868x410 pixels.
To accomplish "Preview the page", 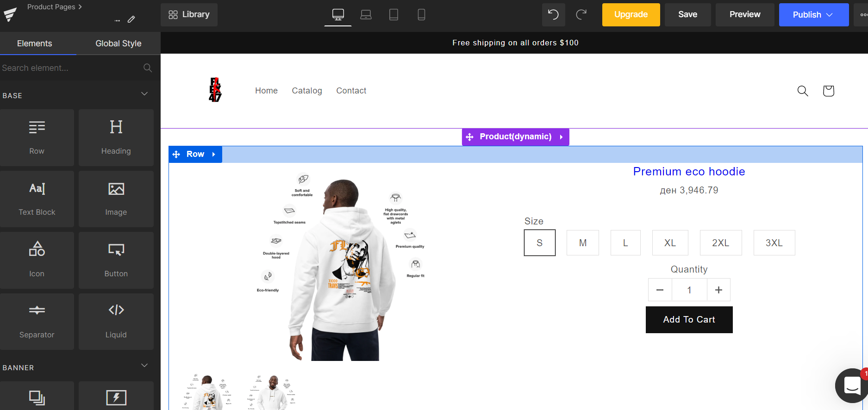I will [745, 15].
